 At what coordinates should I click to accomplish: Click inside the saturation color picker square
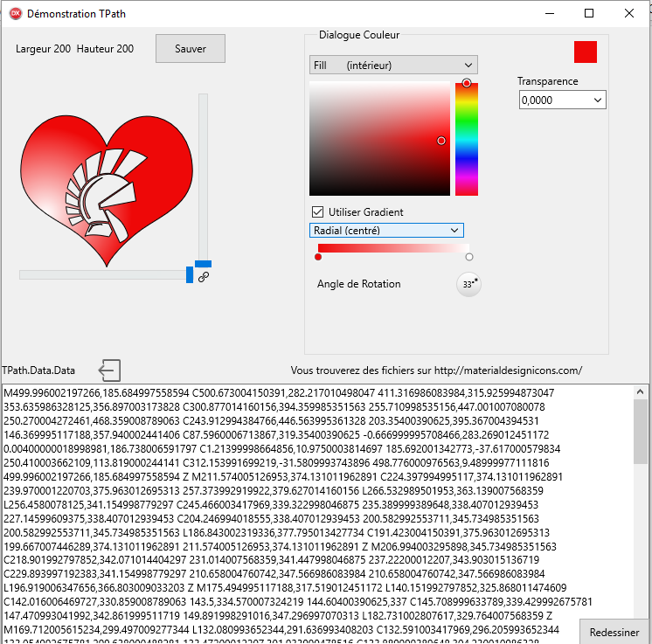379,138
